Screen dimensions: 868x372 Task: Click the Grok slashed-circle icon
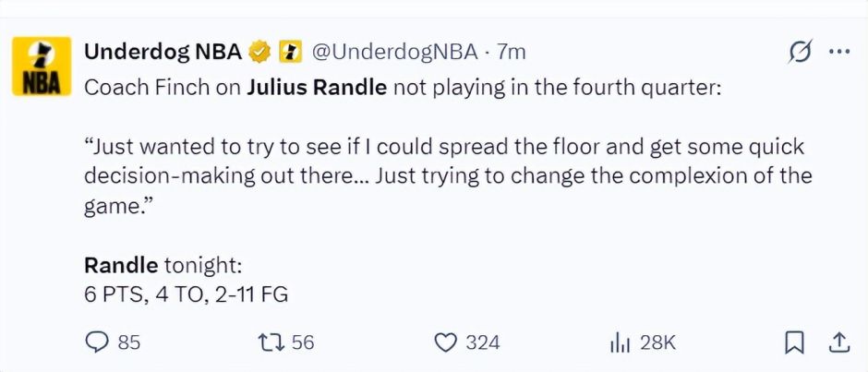799,53
